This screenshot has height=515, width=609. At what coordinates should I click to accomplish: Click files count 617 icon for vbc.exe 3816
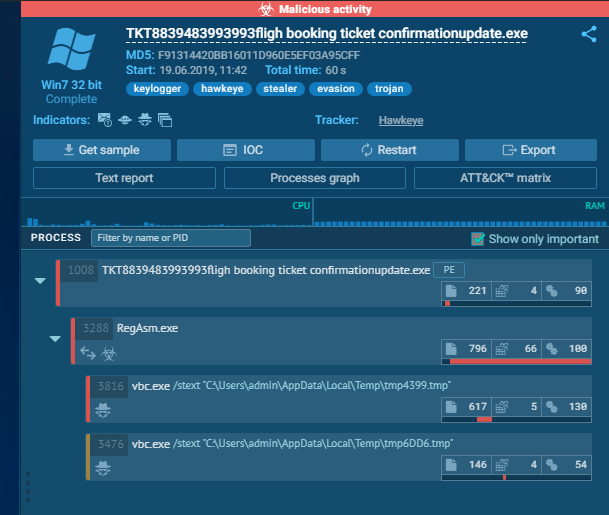(x=451, y=407)
